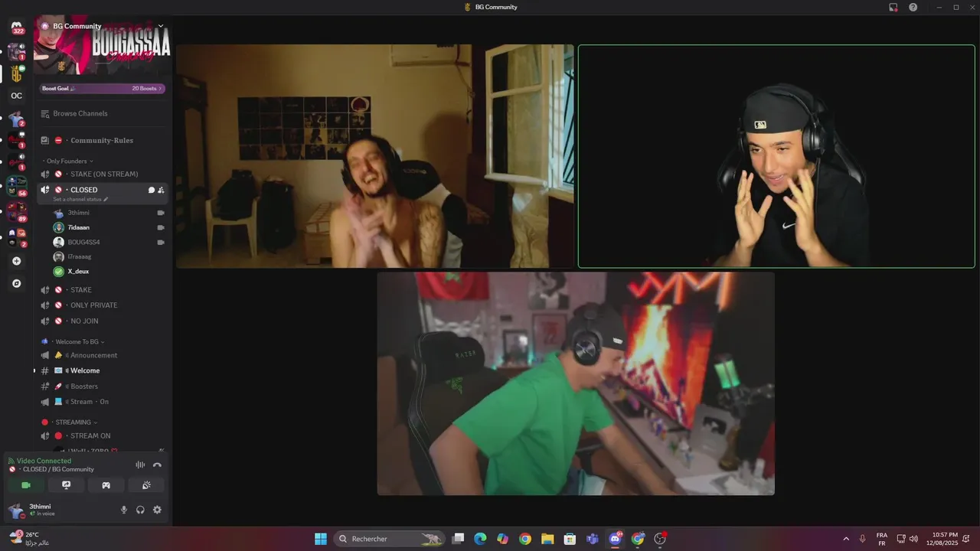
Task: Focus the green shirt man's video tile
Action: point(576,383)
